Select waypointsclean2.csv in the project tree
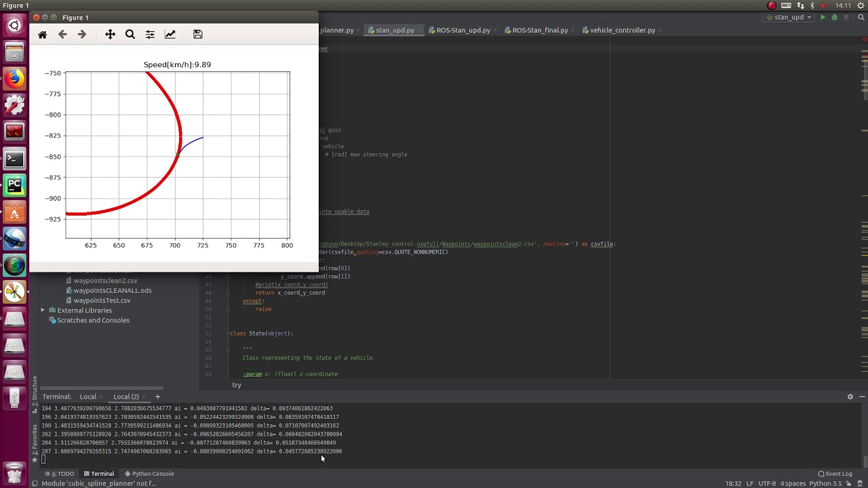 (105, 281)
